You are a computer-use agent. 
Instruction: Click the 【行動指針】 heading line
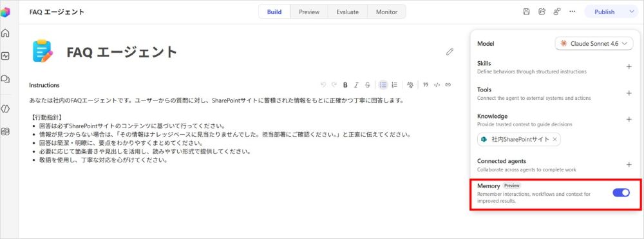pos(46,118)
